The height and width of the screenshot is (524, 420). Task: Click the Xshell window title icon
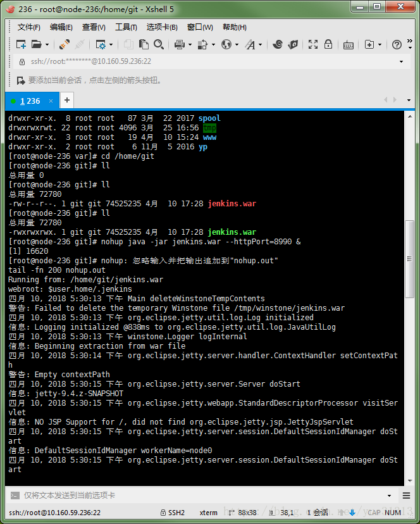[x=10, y=9]
